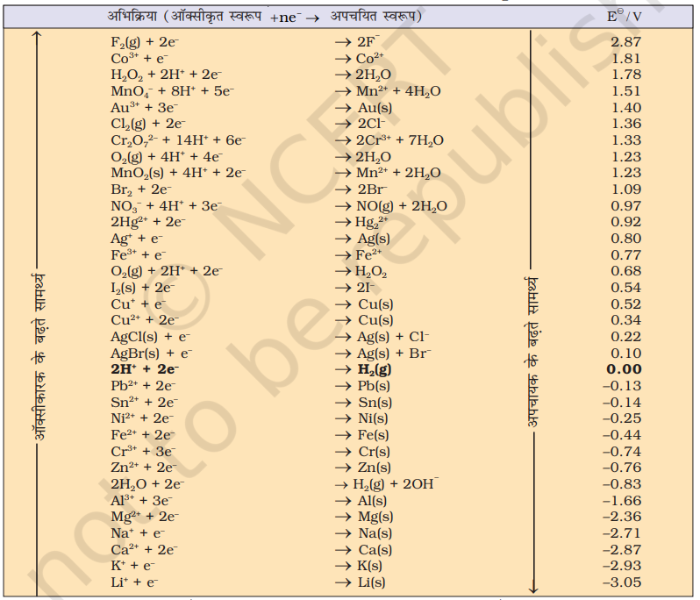Screen dimensions: 700x600
Task: Select the 'I₂(s) + 2e⁻' reaction
Action: pos(143,288)
